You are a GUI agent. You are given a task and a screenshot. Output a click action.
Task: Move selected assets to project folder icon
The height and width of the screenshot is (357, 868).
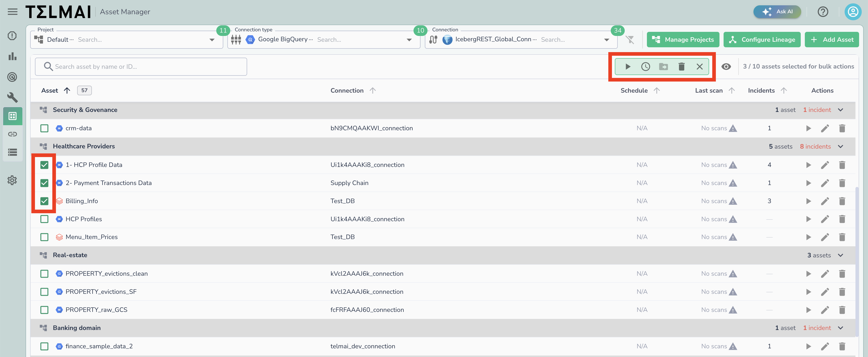[664, 67]
